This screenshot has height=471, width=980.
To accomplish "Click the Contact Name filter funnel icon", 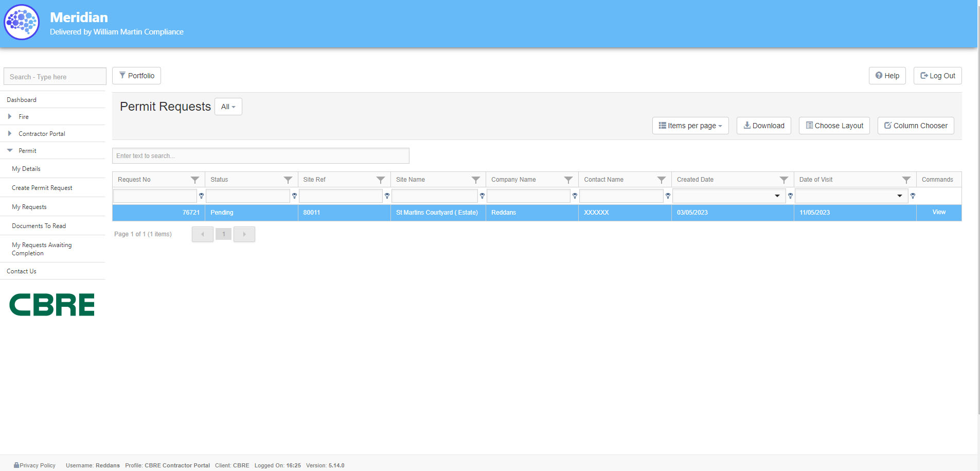I will pos(662,180).
